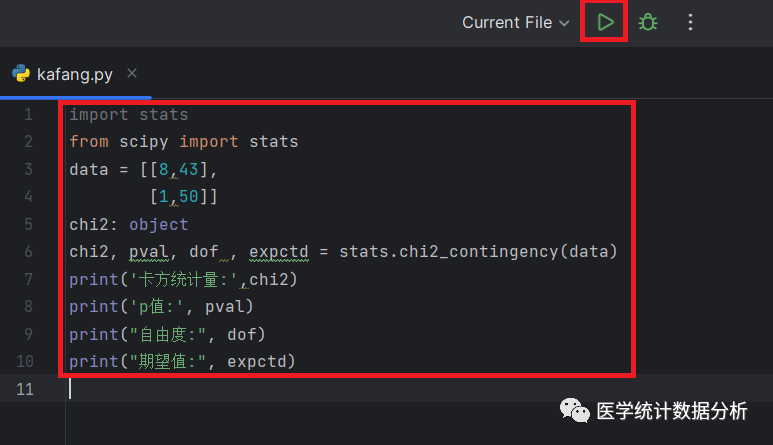The width and height of the screenshot is (773, 445).
Task: Click the Python file icon on kafang.py tab
Action: [21, 73]
